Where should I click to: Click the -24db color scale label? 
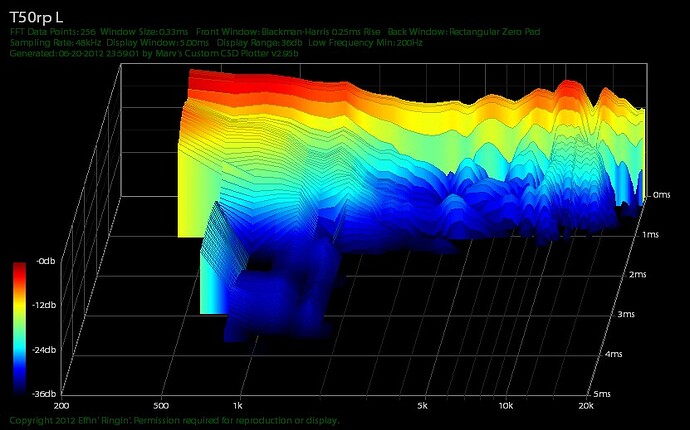pyautogui.click(x=43, y=350)
